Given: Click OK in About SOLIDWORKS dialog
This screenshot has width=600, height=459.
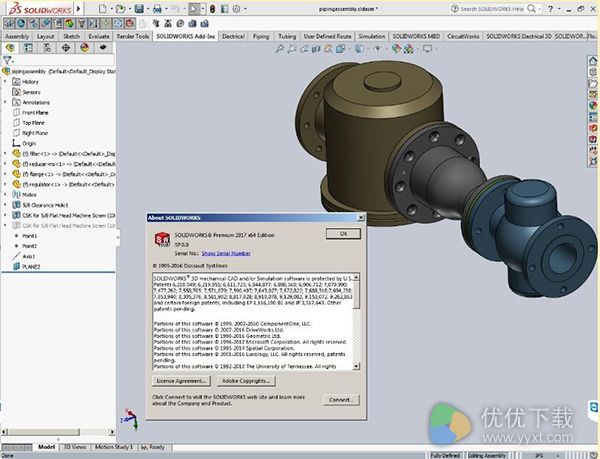Looking at the screenshot, I should (343, 234).
